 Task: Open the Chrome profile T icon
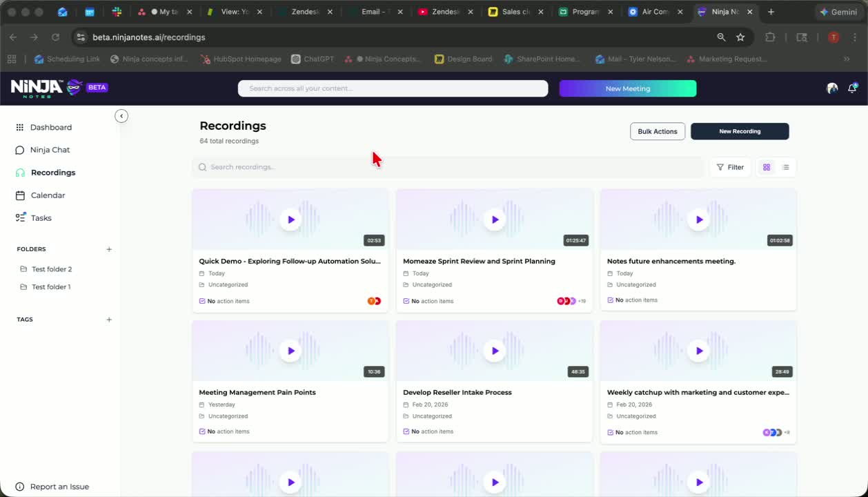(834, 37)
